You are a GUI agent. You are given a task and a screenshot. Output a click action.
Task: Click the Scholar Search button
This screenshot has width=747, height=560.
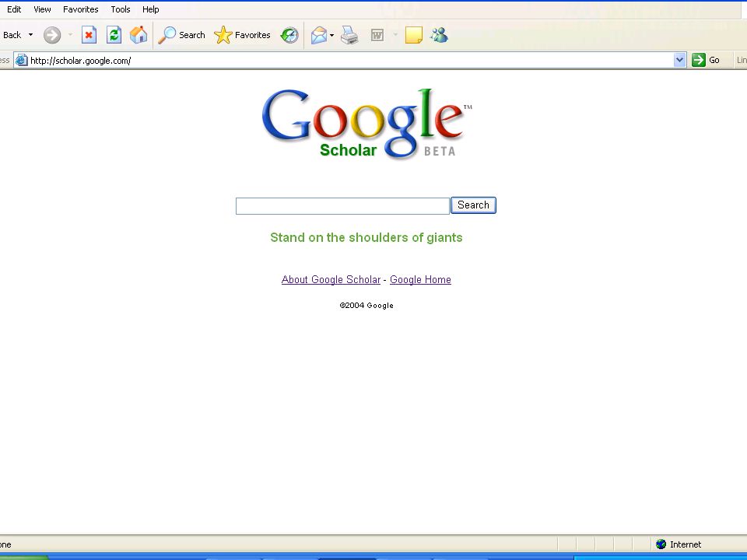click(474, 205)
